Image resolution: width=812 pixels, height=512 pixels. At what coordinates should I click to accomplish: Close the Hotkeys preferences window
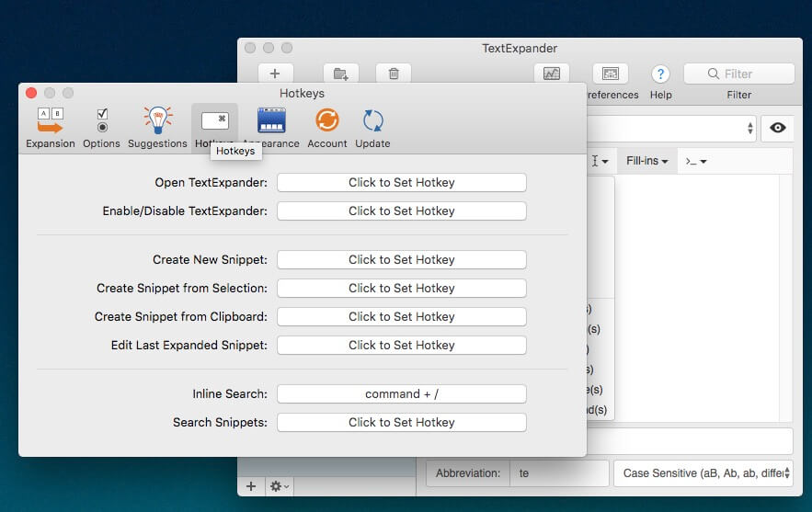coord(31,93)
